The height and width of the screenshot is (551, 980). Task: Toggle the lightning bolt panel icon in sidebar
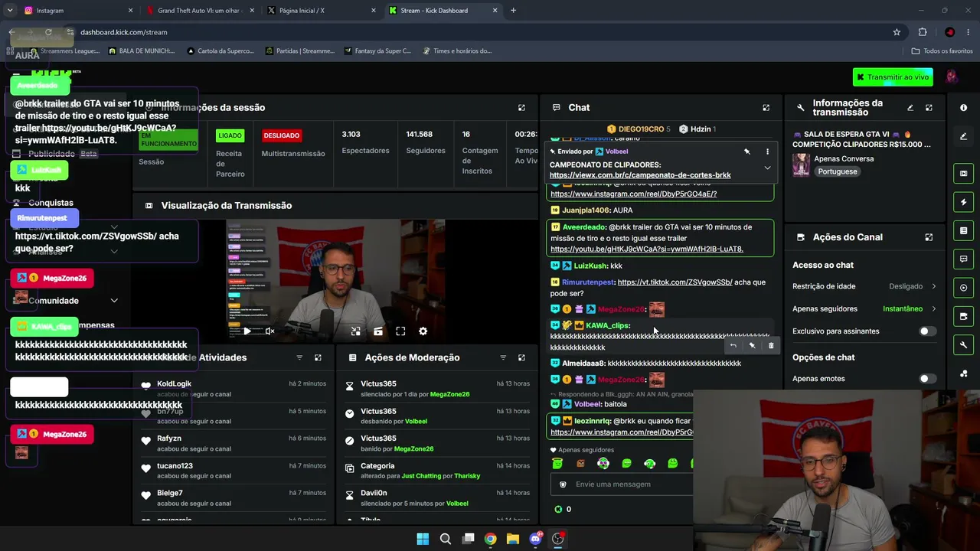[963, 202]
